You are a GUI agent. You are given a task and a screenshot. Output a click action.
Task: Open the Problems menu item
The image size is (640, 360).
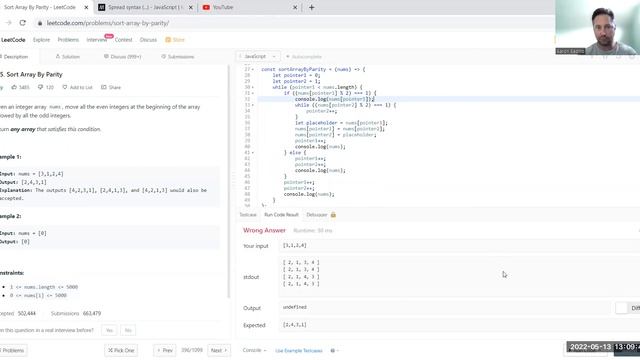[x=68, y=40]
